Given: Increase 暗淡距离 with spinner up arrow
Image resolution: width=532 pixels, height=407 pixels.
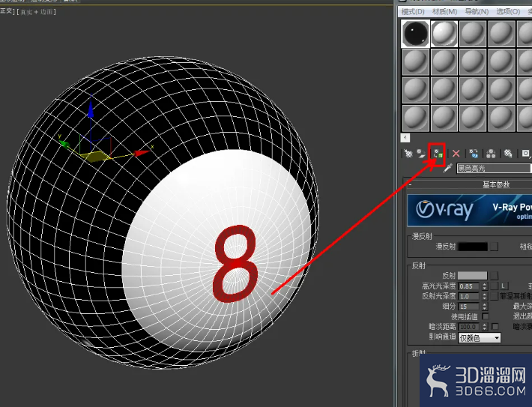Looking at the screenshot, I should [x=485, y=325].
